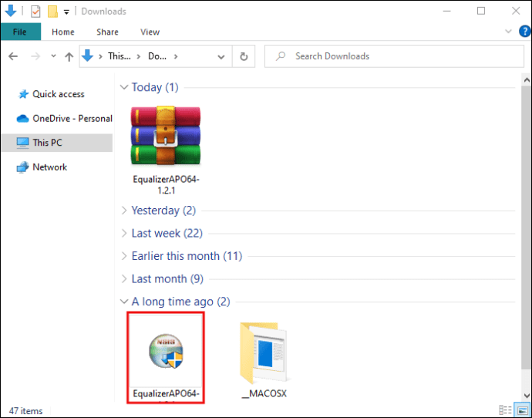
Task: Click the vertical scrollbar down arrow
Action: click(527, 396)
